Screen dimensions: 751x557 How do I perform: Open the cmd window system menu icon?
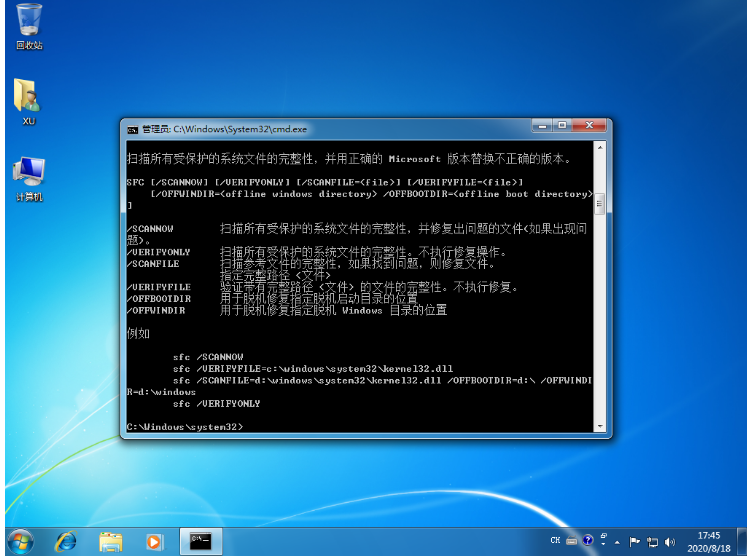[132, 129]
